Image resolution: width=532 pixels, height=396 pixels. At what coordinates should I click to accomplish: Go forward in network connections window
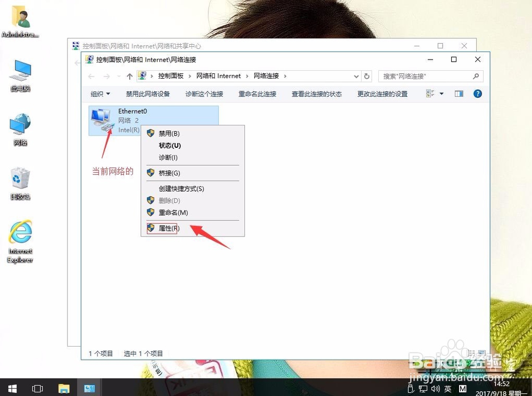tap(106, 77)
